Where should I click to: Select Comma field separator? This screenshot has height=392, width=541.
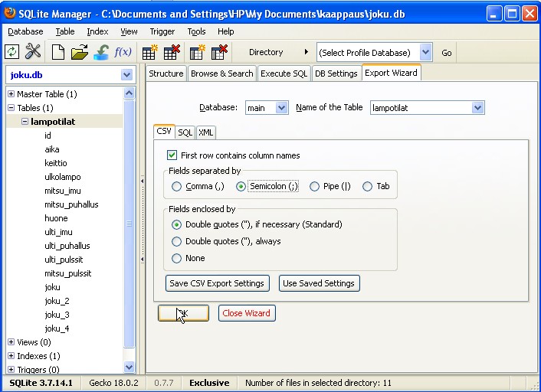point(176,187)
